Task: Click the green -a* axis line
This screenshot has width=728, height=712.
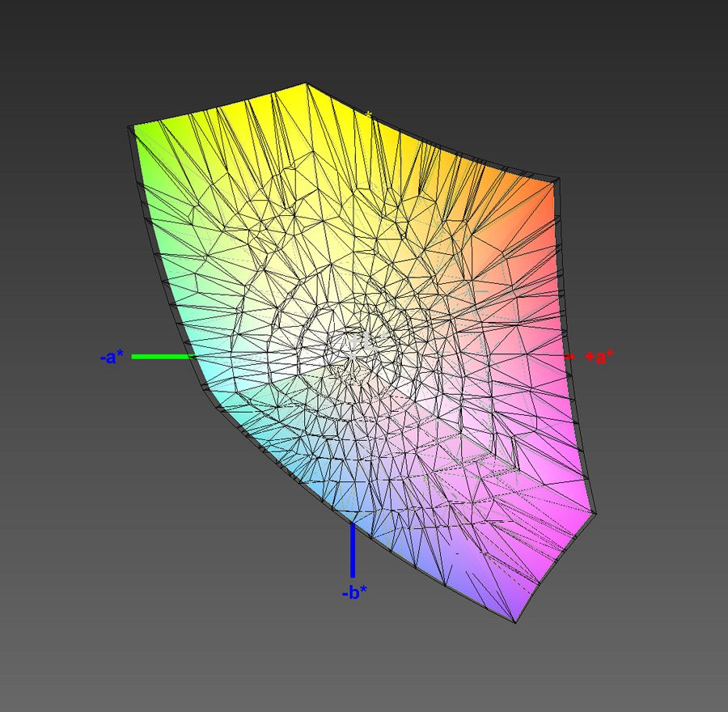Action: [x=163, y=357]
